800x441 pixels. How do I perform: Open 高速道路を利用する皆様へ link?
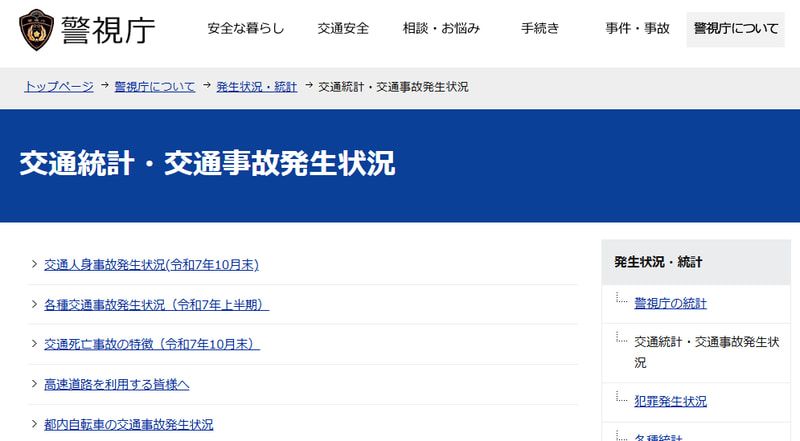point(117,384)
